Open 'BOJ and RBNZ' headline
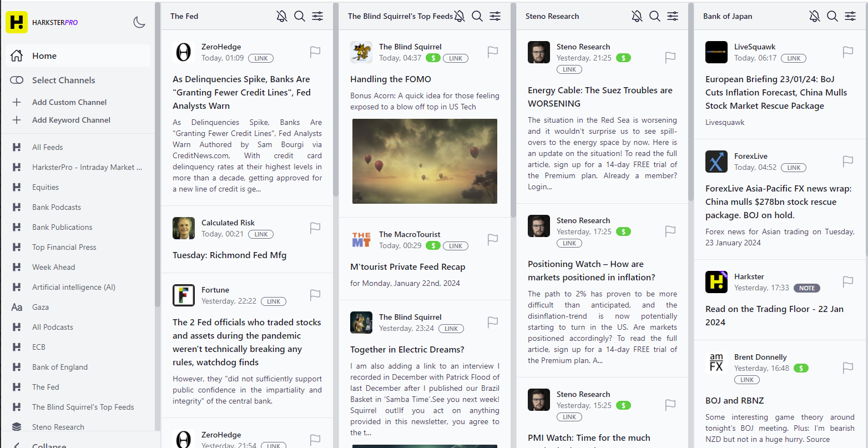 click(735, 401)
